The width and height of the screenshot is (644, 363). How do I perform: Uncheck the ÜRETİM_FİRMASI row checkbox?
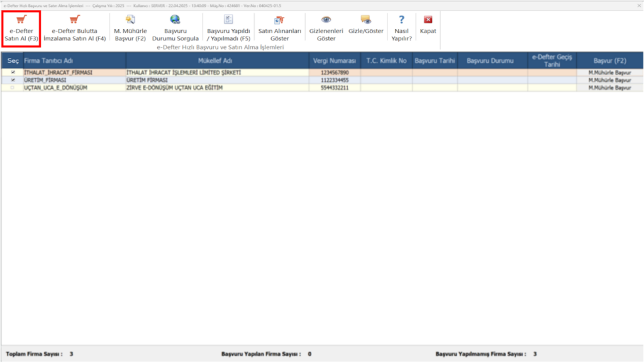pyautogui.click(x=13, y=80)
